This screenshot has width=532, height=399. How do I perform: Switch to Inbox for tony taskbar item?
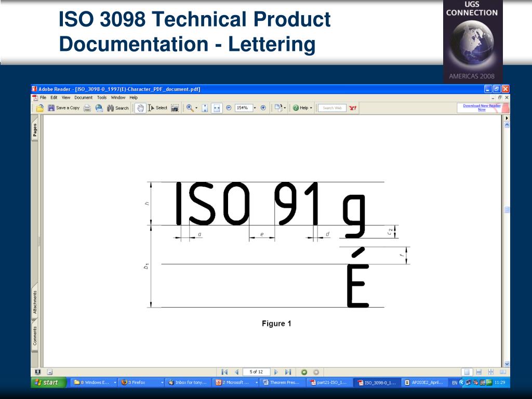click(189, 382)
